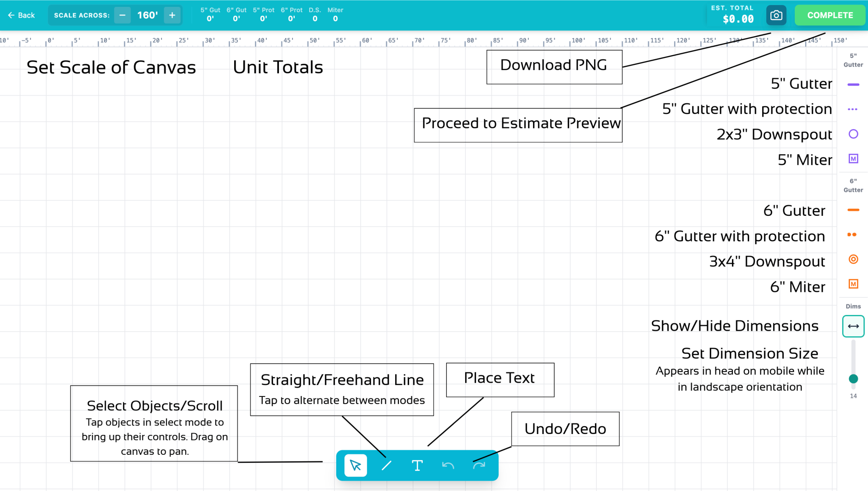Select the 6" Gutter orange line tool
Screen dimensions: 868x491
tap(853, 210)
